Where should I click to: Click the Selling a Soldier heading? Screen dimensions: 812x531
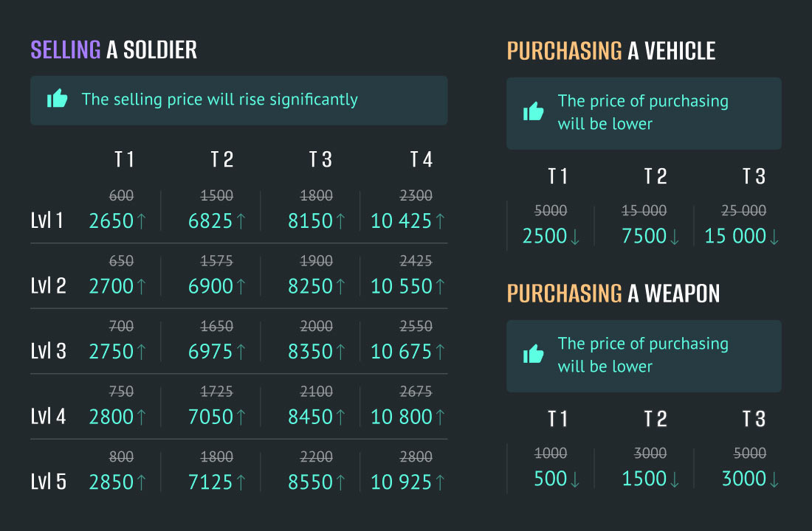coord(114,50)
